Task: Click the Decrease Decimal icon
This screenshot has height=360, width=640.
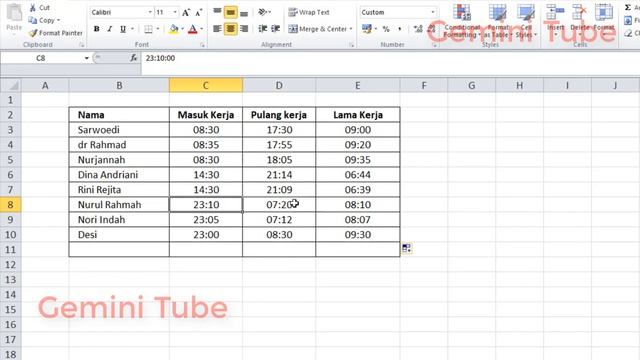Action: pyautogui.click(x=431, y=29)
